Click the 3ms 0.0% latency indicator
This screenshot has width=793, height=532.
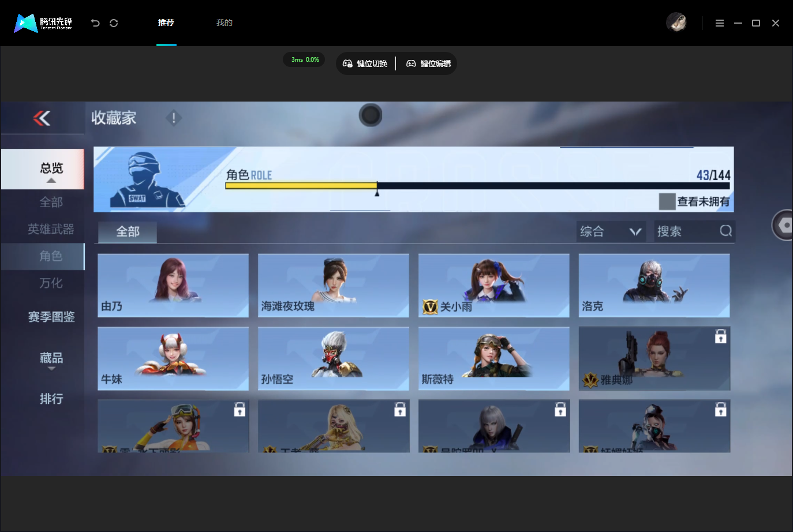[305, 59]
